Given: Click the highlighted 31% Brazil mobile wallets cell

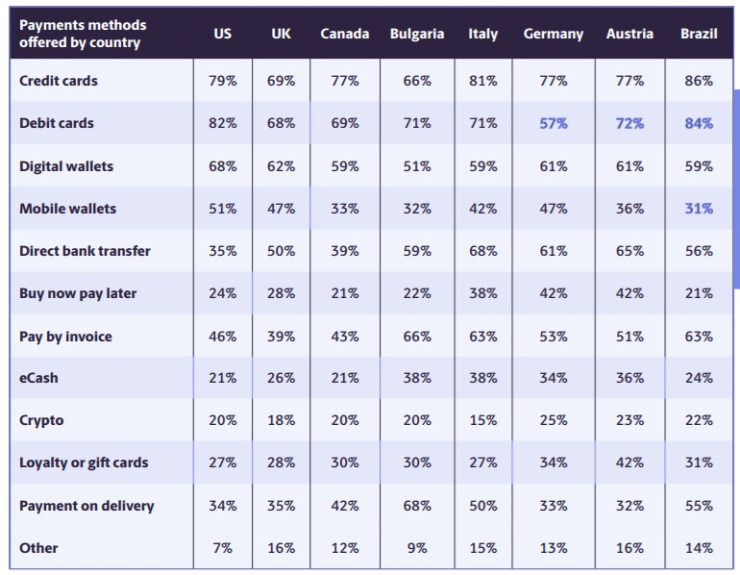Looking at the screenshot, I should click(699, 208).
